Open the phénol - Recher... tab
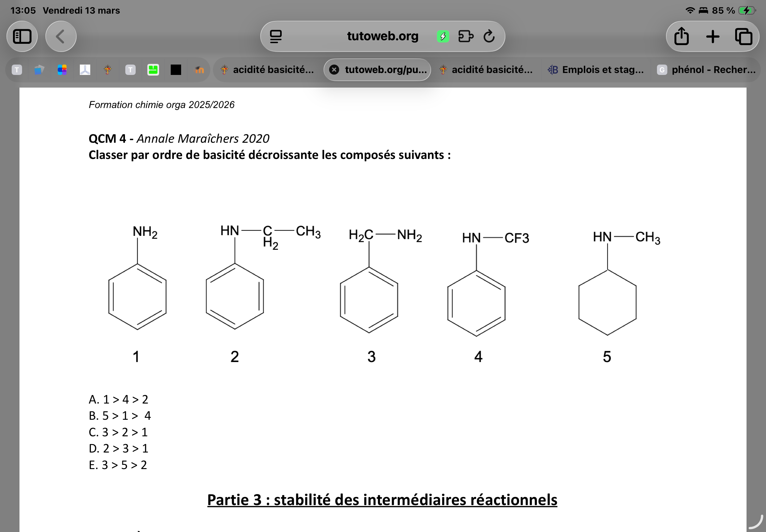Screen dimensions: 766x532 pyautogui.click(x=706, y=70)
